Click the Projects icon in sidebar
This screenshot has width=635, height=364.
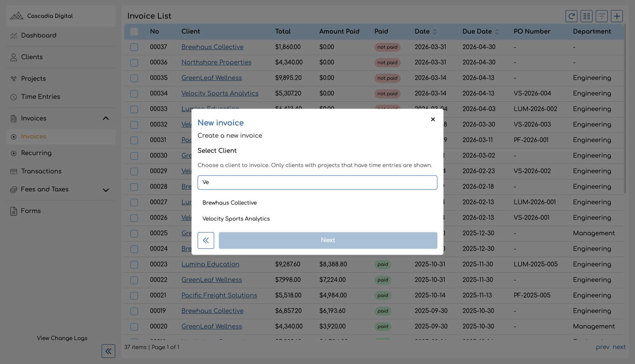click(x=14, y=79)
